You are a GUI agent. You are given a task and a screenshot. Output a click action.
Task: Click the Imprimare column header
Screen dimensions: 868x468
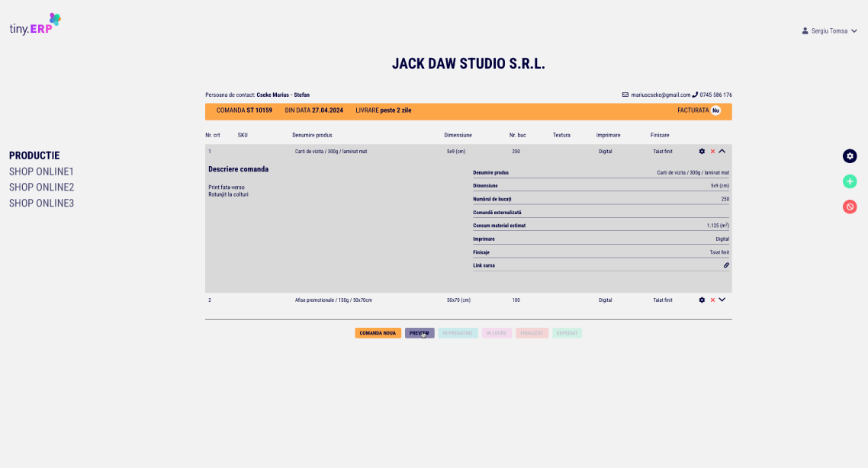(609, 135)
